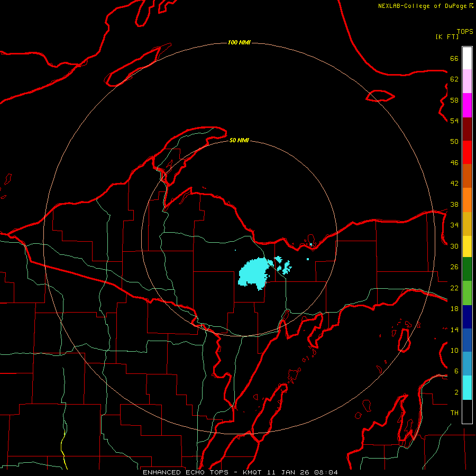Click the orange 38 kft swatch
Screen dimensions: 476x476
tap(467, 200)
